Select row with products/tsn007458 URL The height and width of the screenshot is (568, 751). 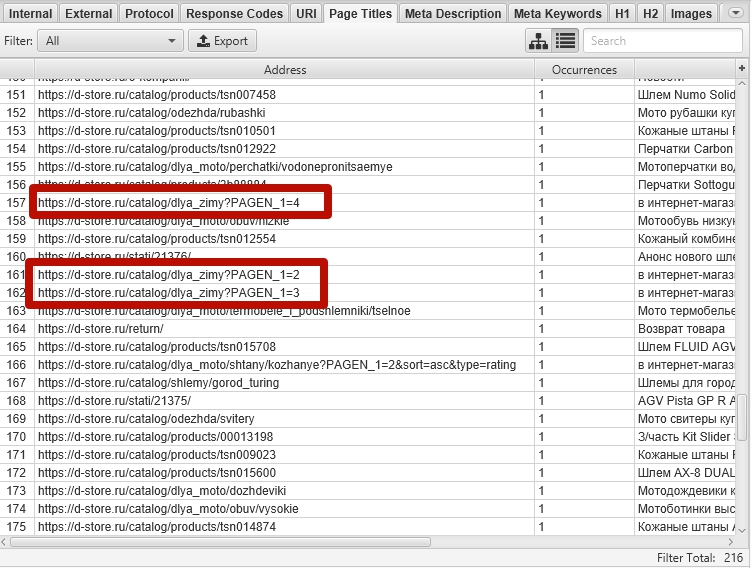pyautogui.click(x=368, y=94)
